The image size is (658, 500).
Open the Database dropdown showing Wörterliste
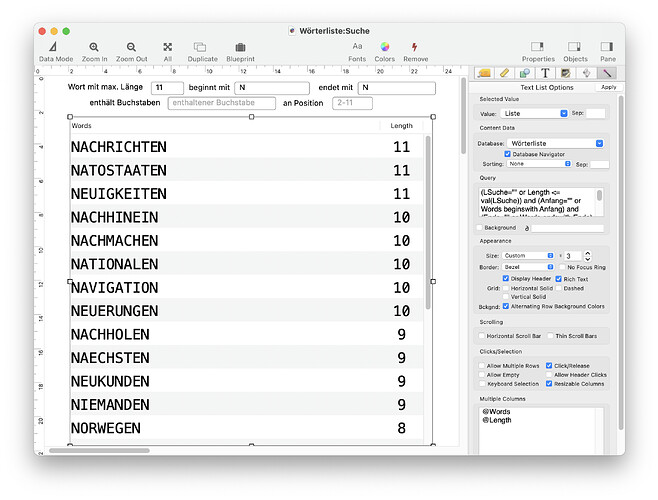[x=555, y=144]
